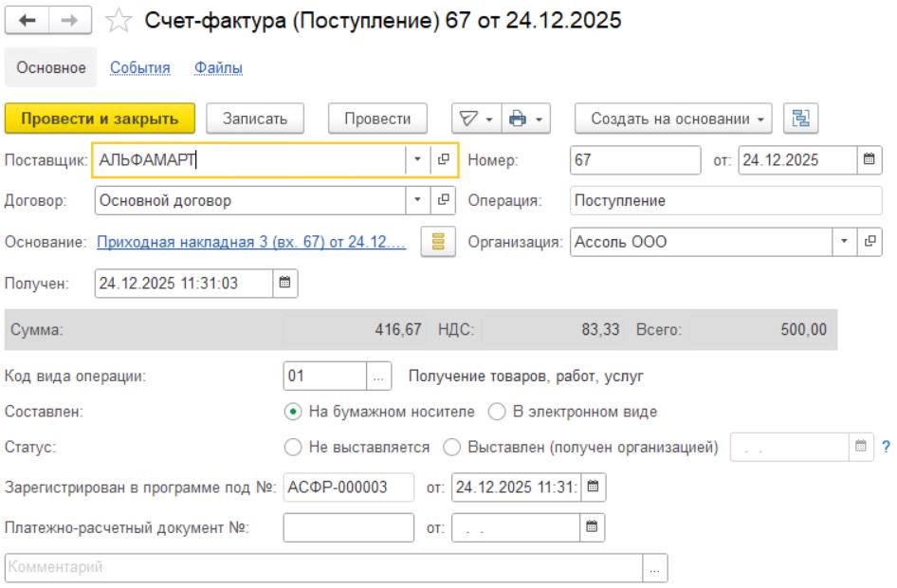Select 'Не выставляется' status
Viewport: 897px width, 588px height.
pyautogui.click(x=357, y=448)
